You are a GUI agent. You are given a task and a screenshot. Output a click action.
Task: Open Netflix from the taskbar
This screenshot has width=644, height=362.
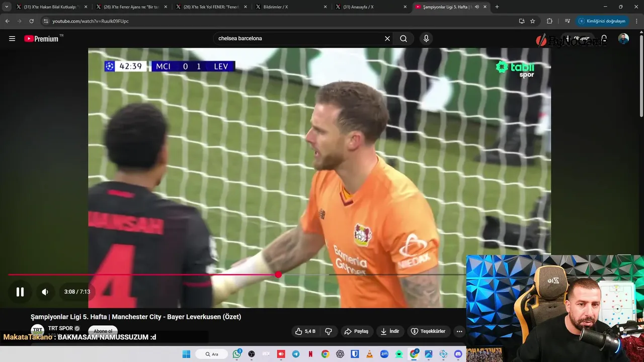point(310,354)
